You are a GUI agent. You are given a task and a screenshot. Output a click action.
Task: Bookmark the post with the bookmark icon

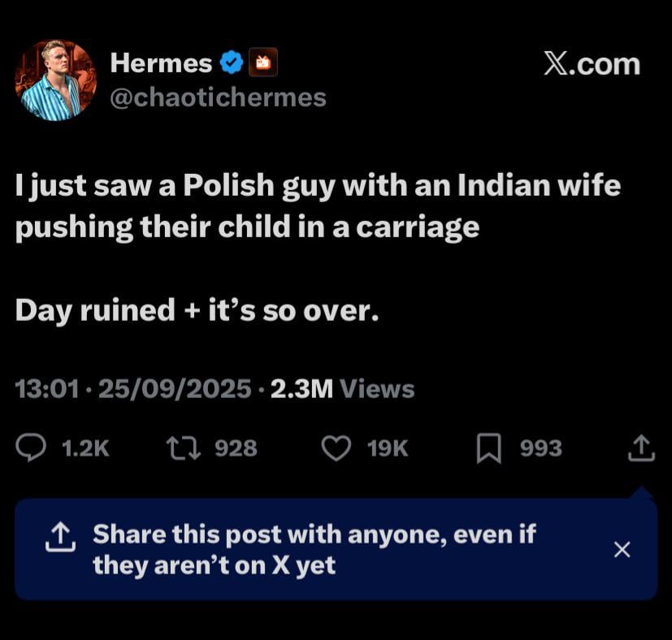point(489,448)
